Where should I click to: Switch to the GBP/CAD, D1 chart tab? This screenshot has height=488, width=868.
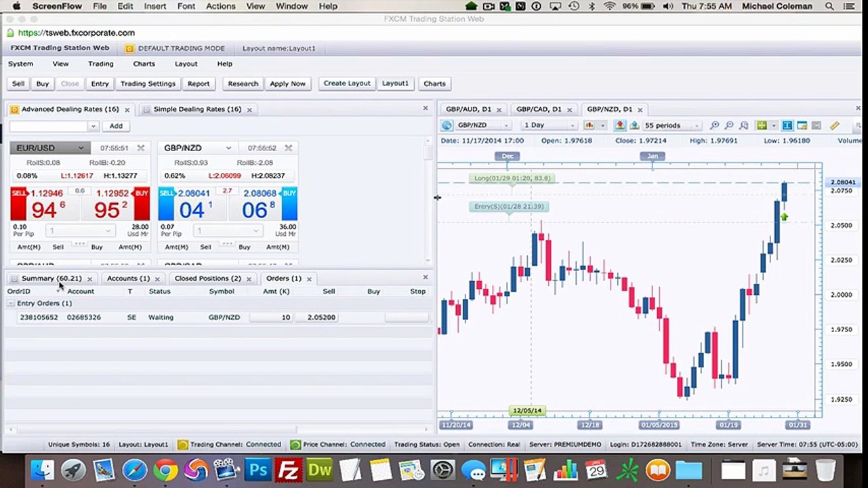[539, 109]
